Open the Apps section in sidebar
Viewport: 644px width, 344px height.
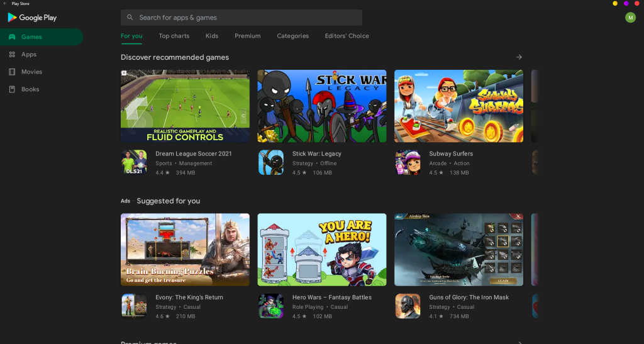click(x=41, y=54)
